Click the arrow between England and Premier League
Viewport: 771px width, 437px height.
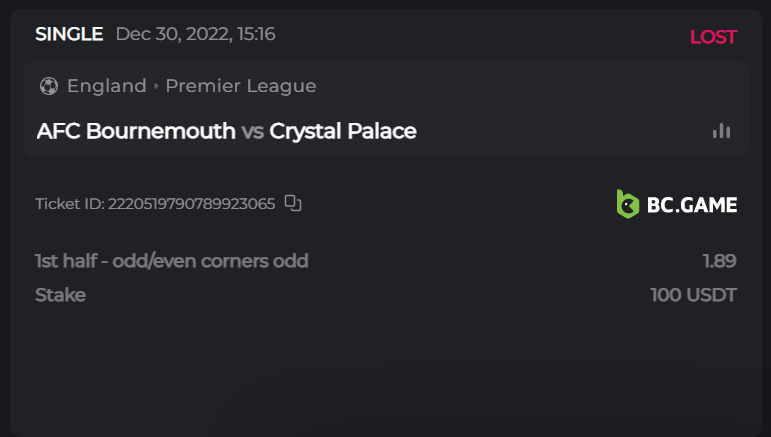pos(156,86)
